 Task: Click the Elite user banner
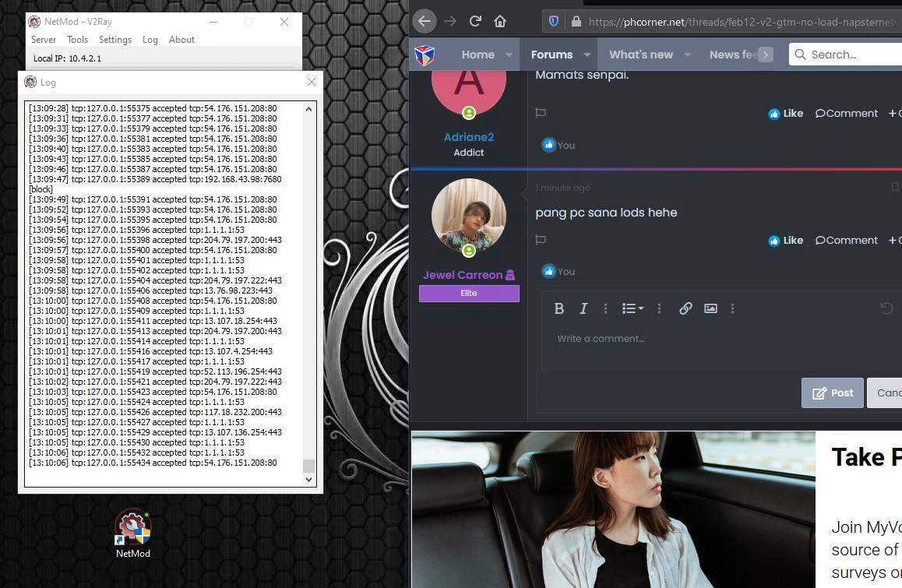click(469, 294)
